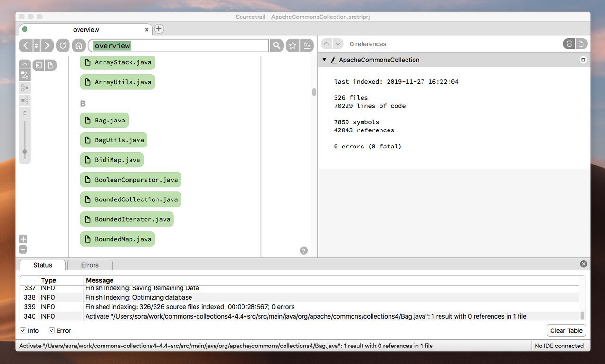Close the bottom status panel
Screen dimensions: 605x364
point(584,264)
